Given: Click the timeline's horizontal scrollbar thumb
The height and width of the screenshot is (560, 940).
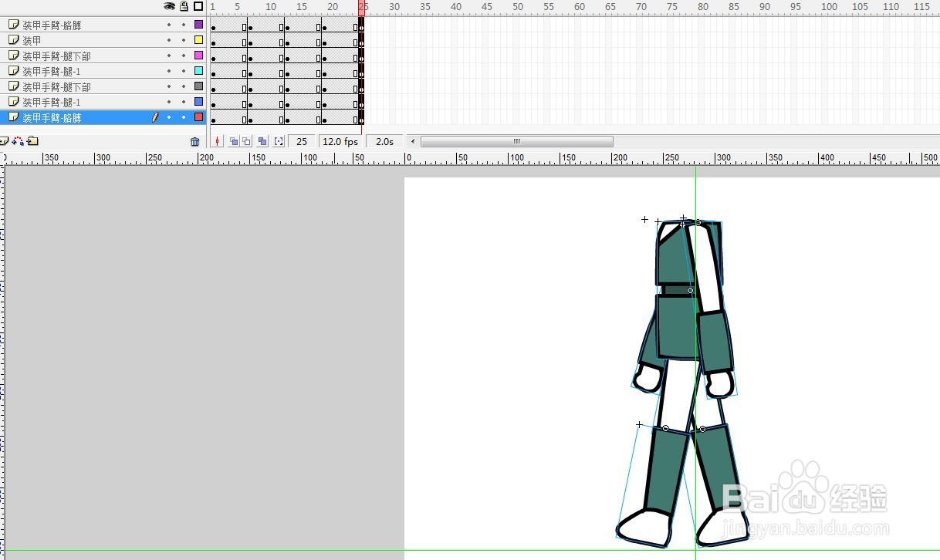Looking at the screenshot, I should pos(517,141).
